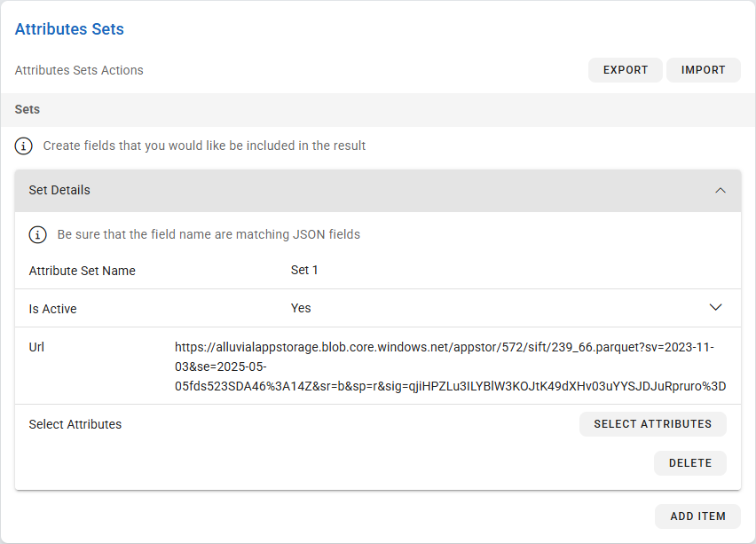The height and width of the screenshot is (544, 756).
Task: Select the 'Yes' value in Is Active
Action: coord(301,308)
